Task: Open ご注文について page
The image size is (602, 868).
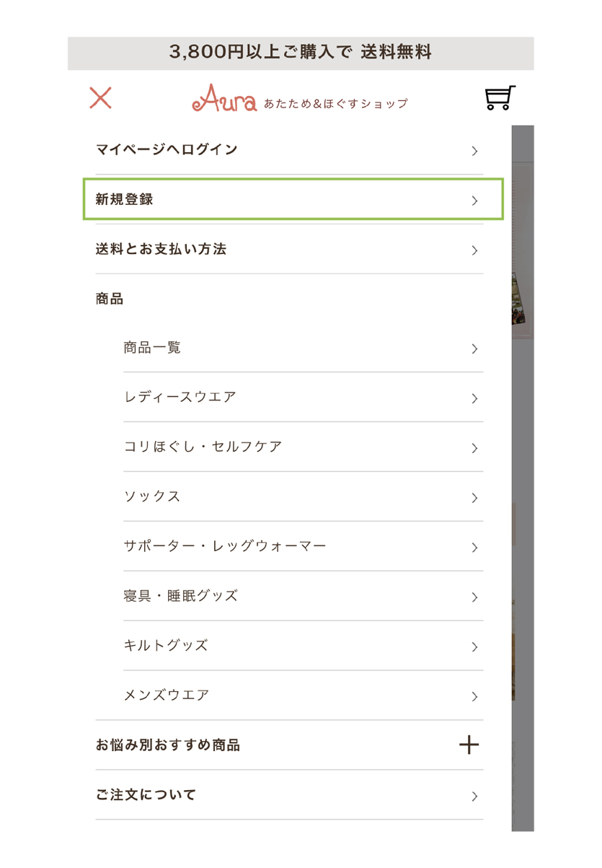Action: 289,795
